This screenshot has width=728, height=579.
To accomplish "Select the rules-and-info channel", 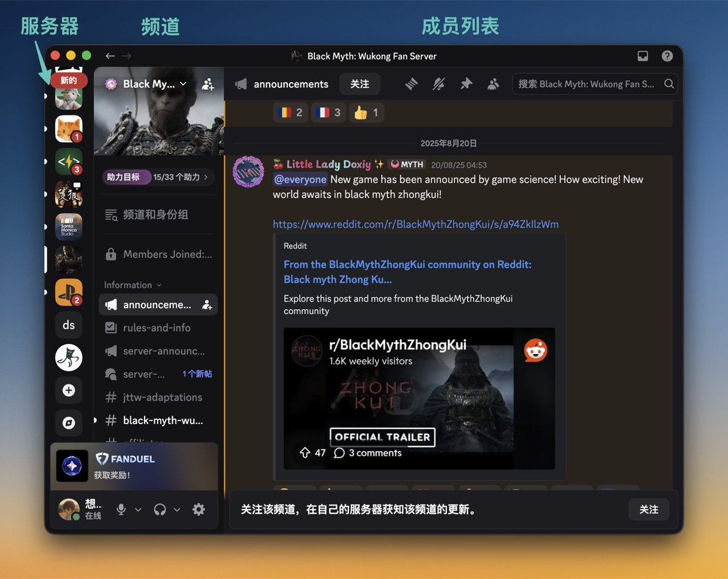I will pyautogui.click(x=158, y=327).
